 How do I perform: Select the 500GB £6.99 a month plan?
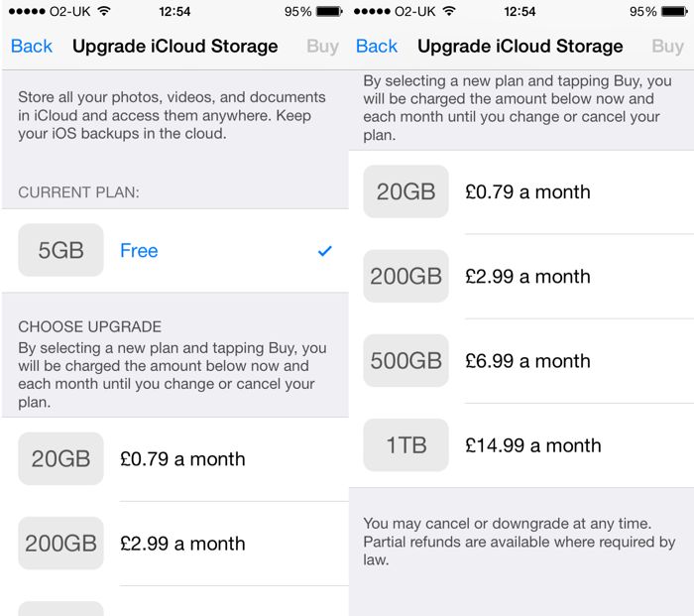tap(527, 361)
